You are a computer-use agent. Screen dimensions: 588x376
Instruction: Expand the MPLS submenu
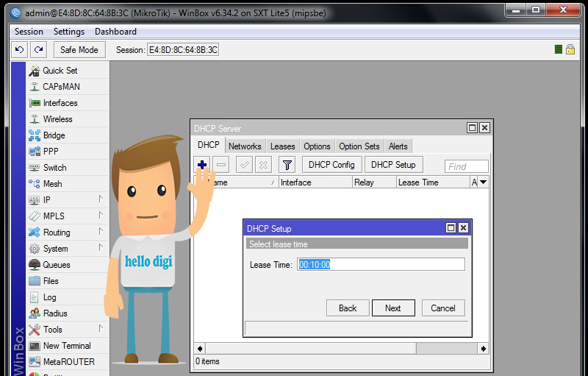[101, 215]
